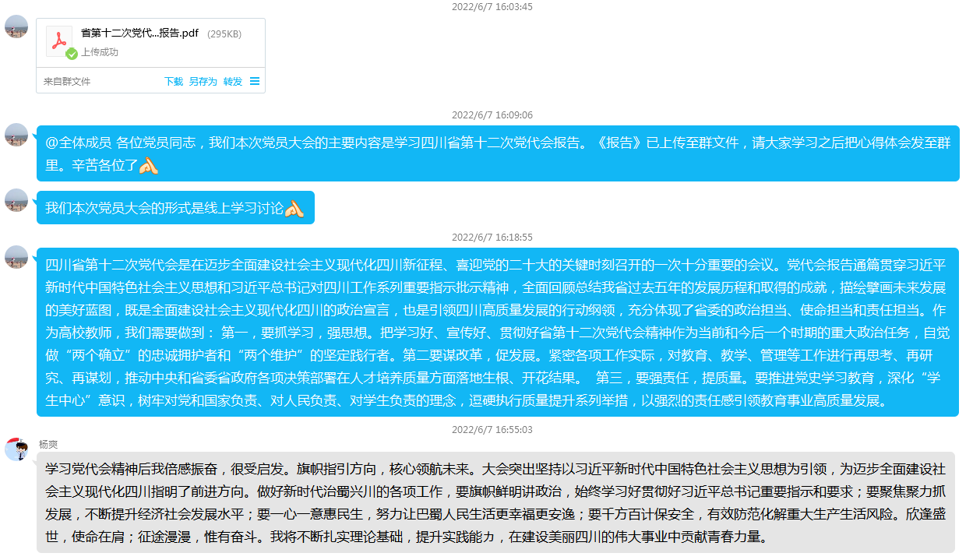This screenshot has height=560, width=980.
Task: Open 杨爽's profile avatar
Action: (16, 449)
